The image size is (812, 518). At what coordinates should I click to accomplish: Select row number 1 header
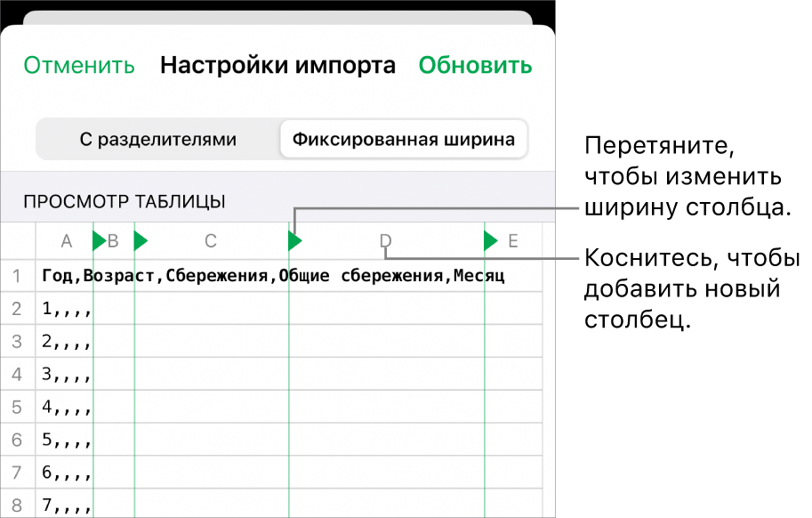click(x=17, y=276)
